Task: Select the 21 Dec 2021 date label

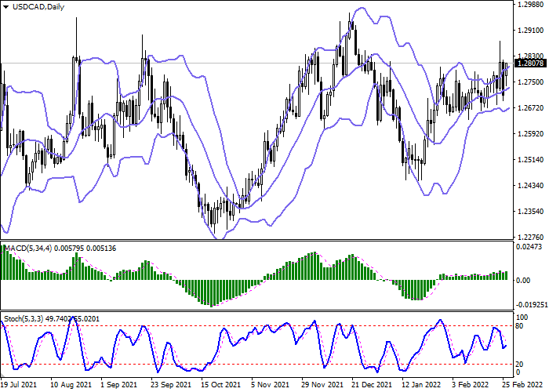Action: (x=372, y=384)
